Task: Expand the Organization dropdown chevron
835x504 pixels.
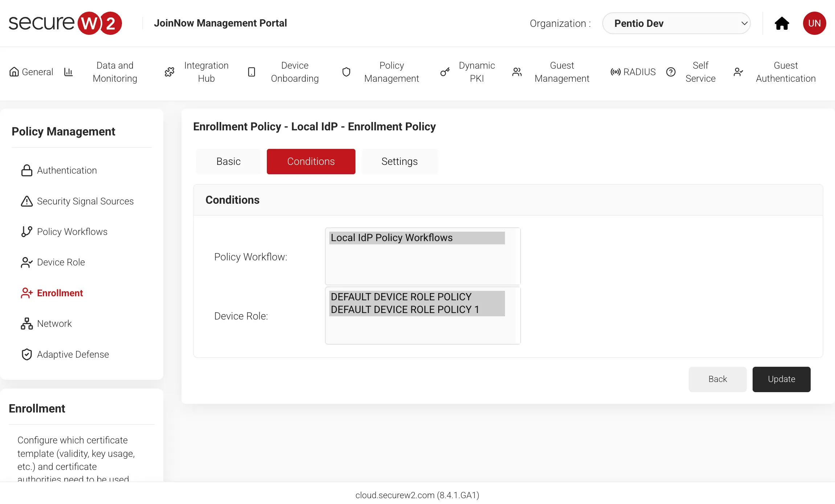Action: 744,23
